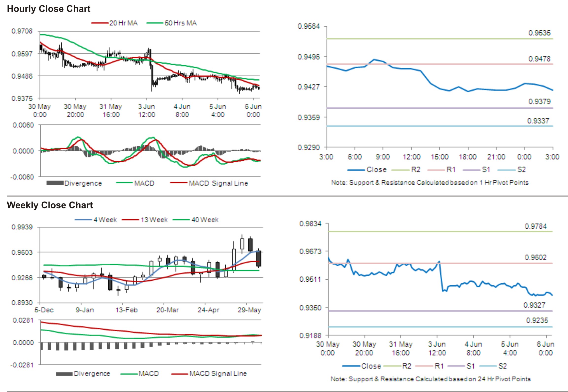
Task: Click the 0.9290 axis label on 1 Hr pivot chart
Action: coord(309,147)
